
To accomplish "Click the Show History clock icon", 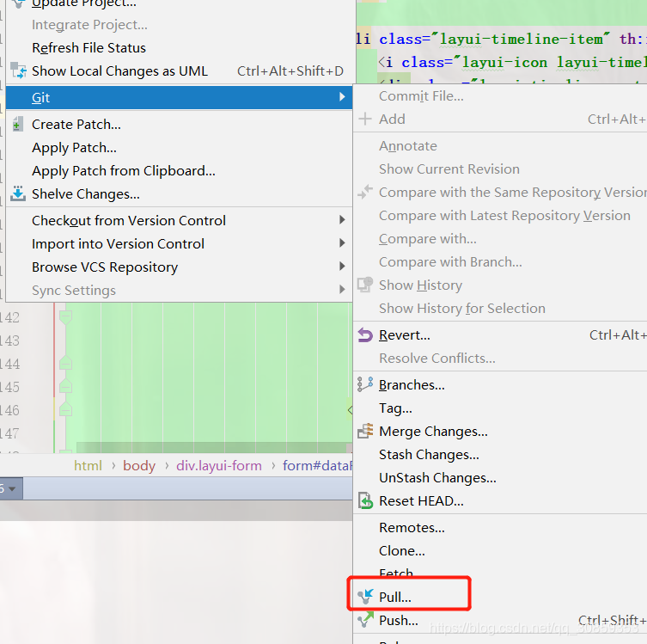I will click(x=365, y=285).
